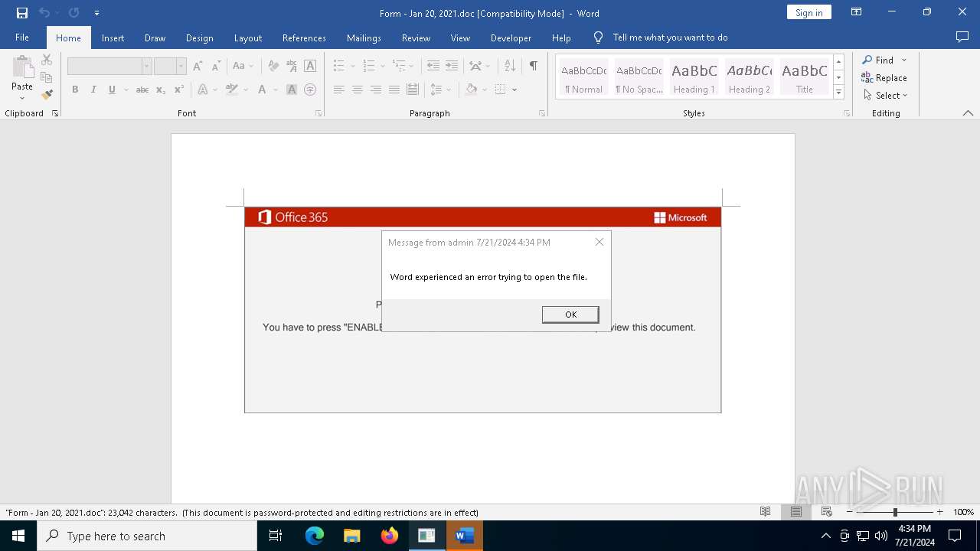Open File Explorer from the taskbar
980x551 pixels.
[351, 536]
